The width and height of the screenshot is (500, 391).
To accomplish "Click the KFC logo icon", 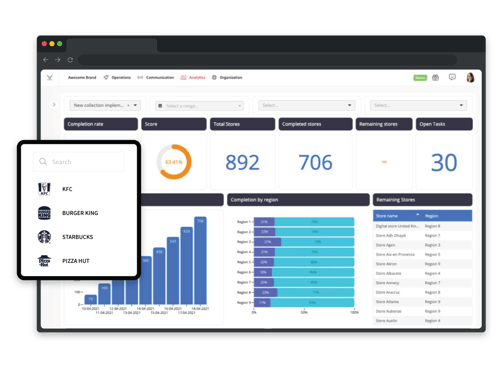I will (x=44, y=189).
